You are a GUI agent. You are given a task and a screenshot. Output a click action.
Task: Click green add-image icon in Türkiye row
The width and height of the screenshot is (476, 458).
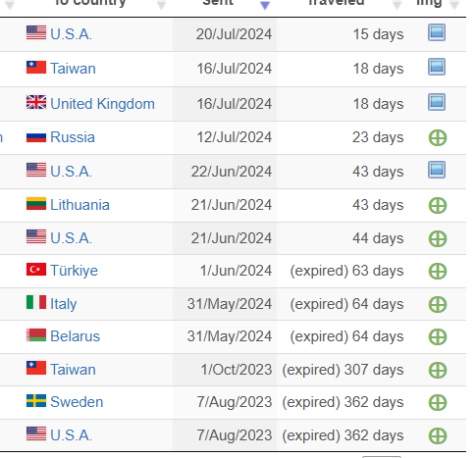(x=438, y=272)
